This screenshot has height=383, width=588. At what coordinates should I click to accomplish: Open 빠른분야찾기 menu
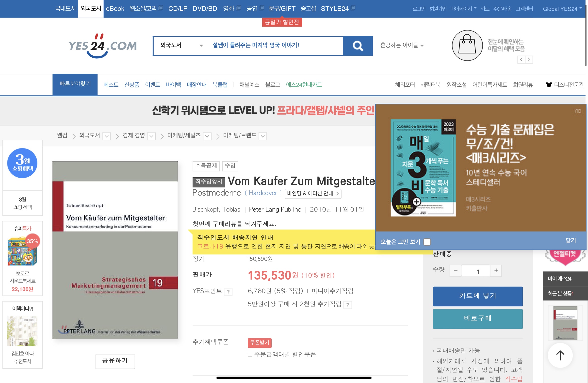coord(75,84)
